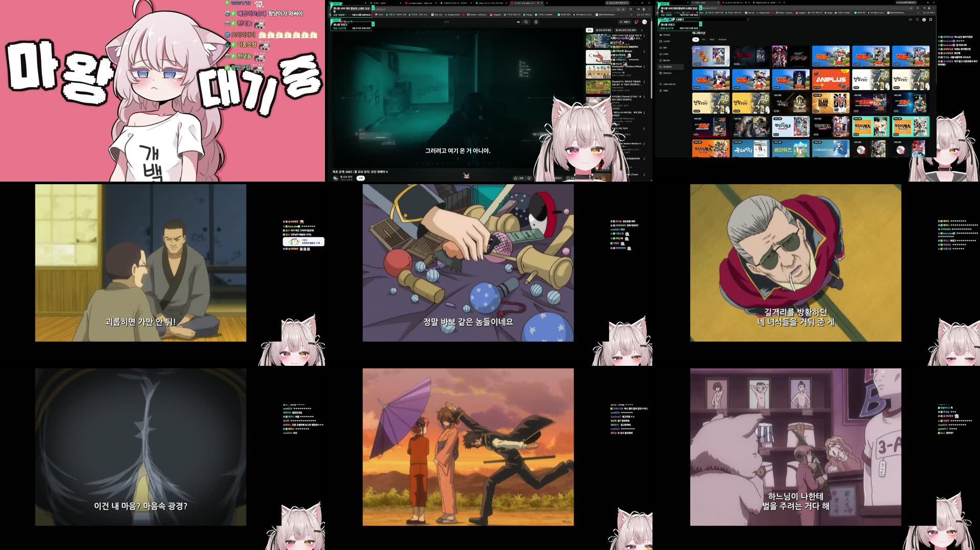This screenshot has width=980, height=550.
Task: Click the on-screen keyboard icon in YouTube search box
Action: tap(518, 22)
